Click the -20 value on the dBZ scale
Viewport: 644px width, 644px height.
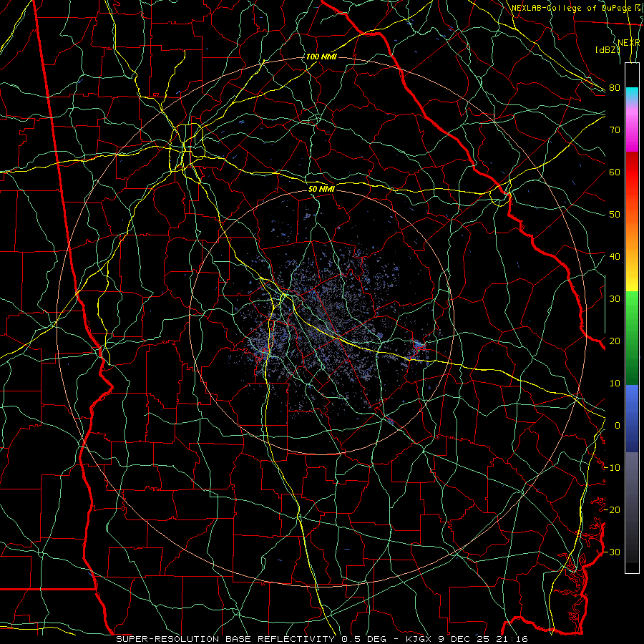612,509
